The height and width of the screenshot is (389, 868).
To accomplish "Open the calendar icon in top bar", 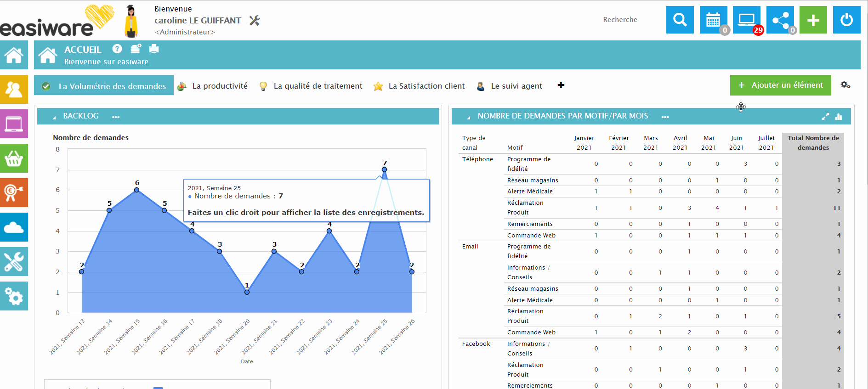I will click(713, 20).
